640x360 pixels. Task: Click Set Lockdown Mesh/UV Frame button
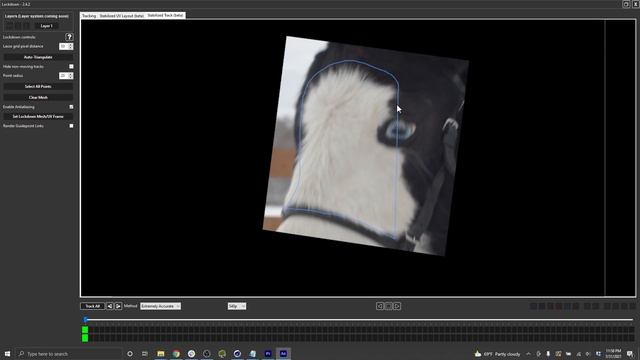tap(38, 117)
